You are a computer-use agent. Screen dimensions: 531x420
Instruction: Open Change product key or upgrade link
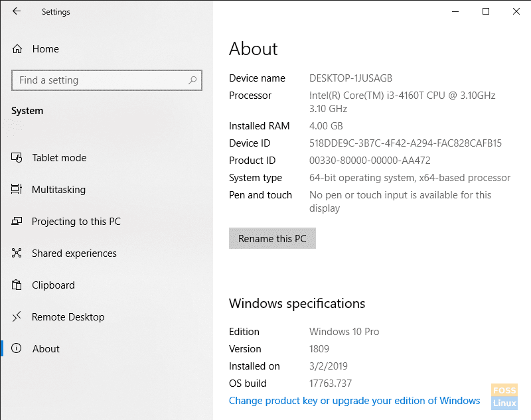tap(354, 401)
